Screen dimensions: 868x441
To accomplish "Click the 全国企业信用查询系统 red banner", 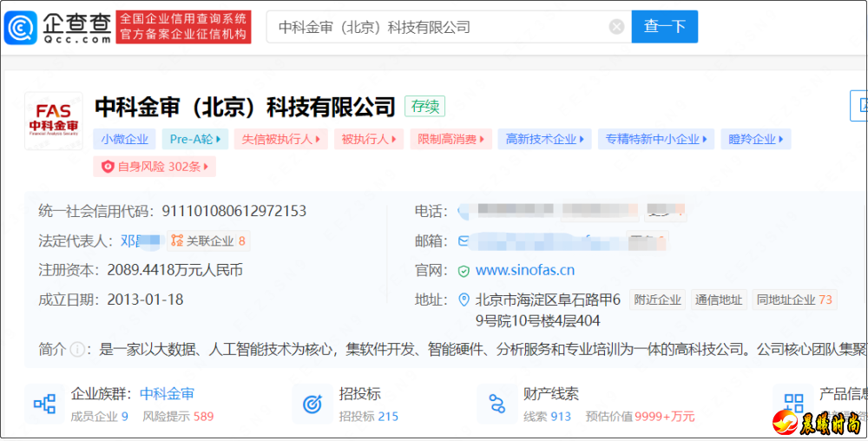I will 183,27.
